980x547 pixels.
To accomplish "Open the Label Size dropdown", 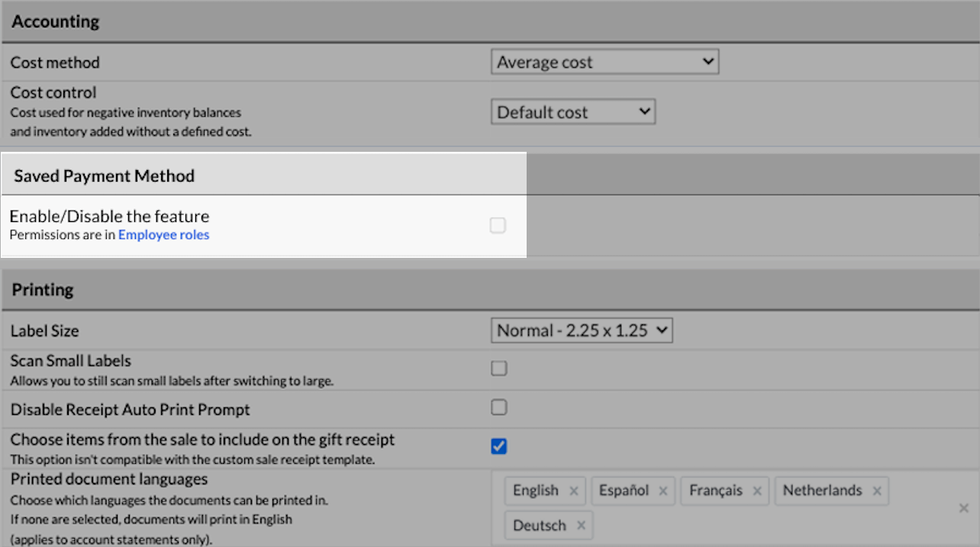I will pos(582,330).
